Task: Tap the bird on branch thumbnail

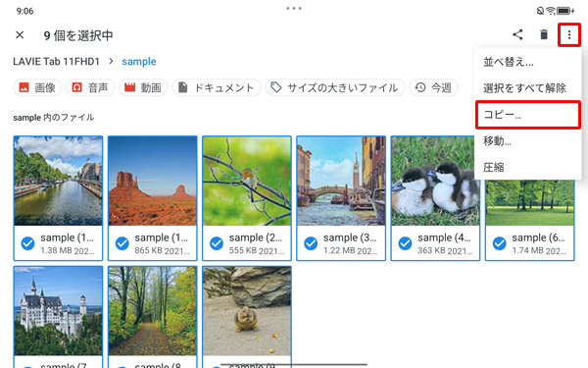Action: pos(247,181)
